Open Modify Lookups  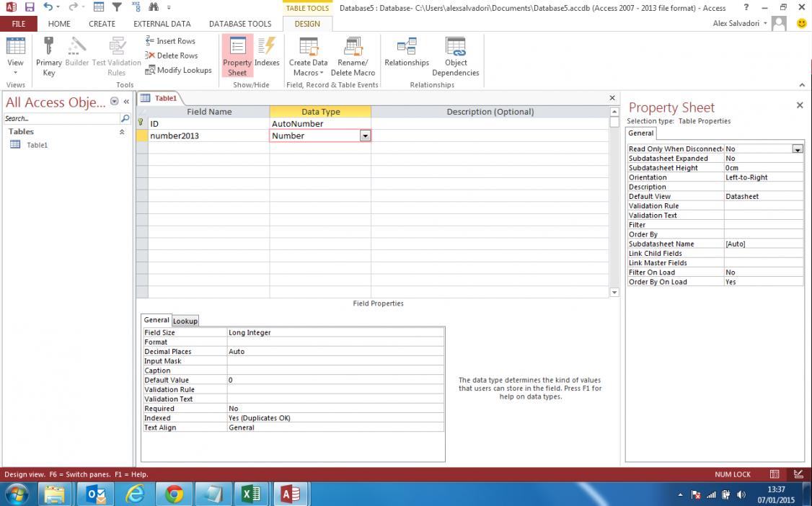tap(179, 70)
